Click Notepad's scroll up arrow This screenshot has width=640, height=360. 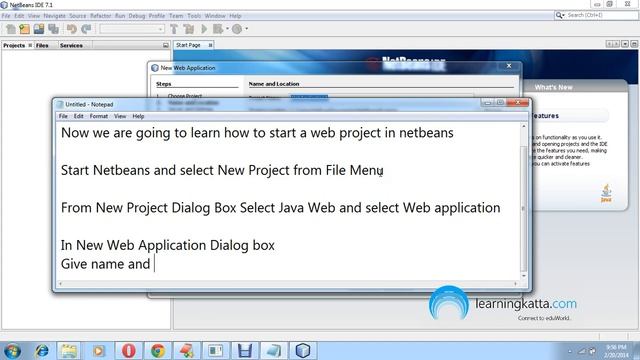click(x=524, y=127)
